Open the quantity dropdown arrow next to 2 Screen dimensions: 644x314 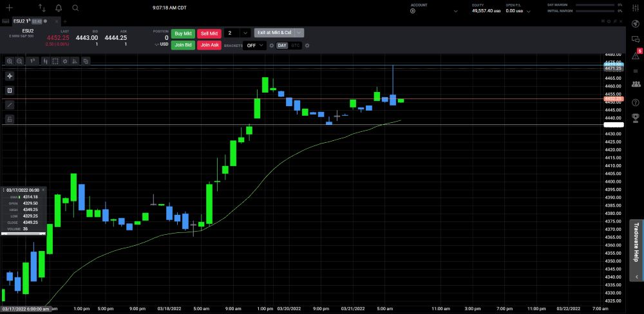tap(245, 33)
